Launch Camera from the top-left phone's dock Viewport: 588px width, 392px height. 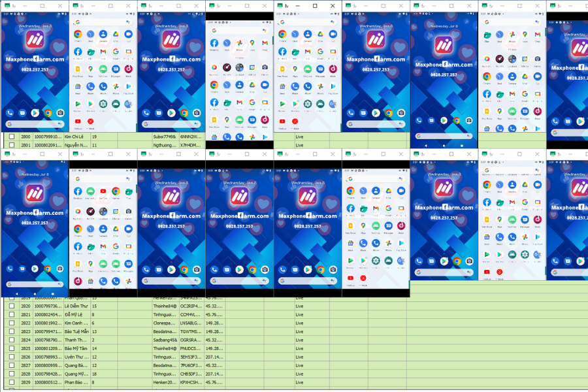pos(59,113)
